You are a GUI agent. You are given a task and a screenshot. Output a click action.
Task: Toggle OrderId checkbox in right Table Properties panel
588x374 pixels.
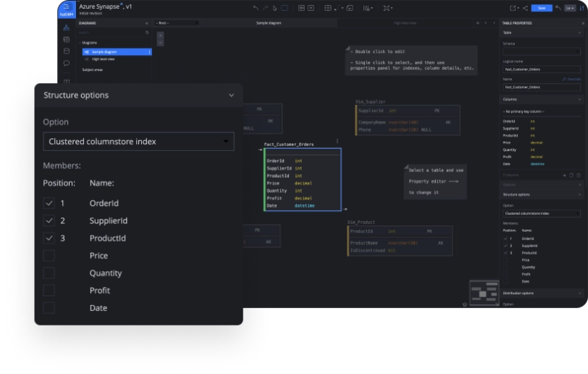pyautogui.click(x=505, y=238)
